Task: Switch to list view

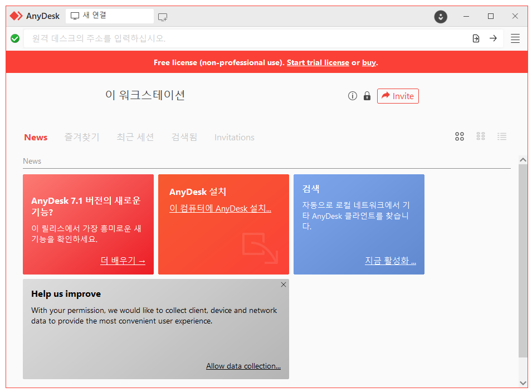Action: click(x=502, y=136)
